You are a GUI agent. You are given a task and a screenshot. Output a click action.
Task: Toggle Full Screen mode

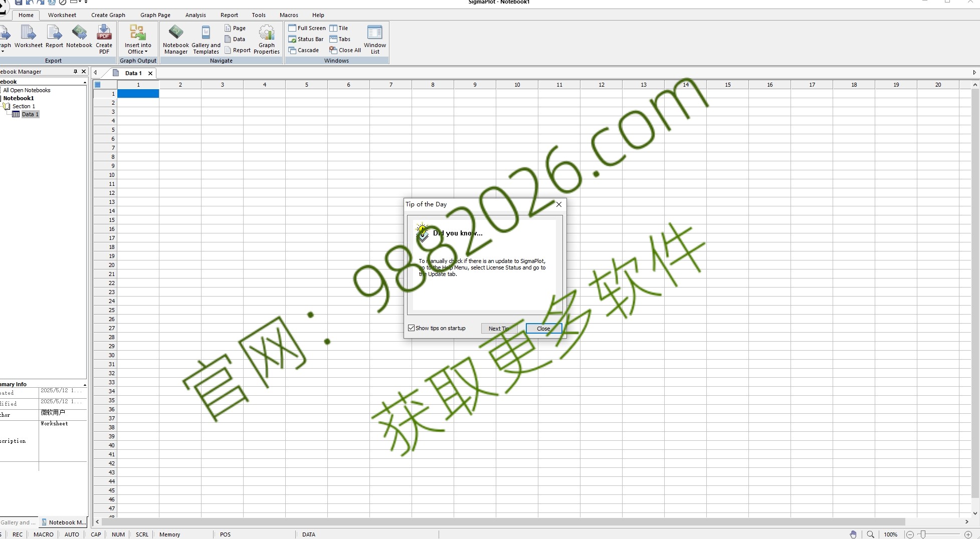(307, 28)
